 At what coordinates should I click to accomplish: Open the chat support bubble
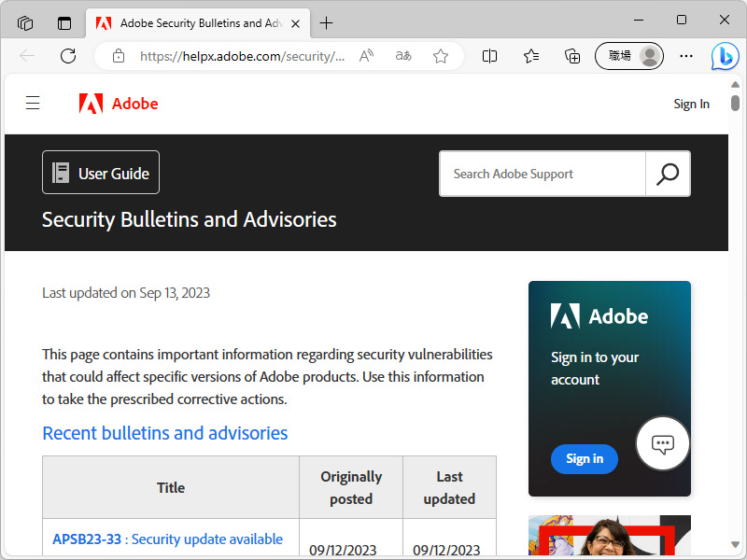(662, 444)
